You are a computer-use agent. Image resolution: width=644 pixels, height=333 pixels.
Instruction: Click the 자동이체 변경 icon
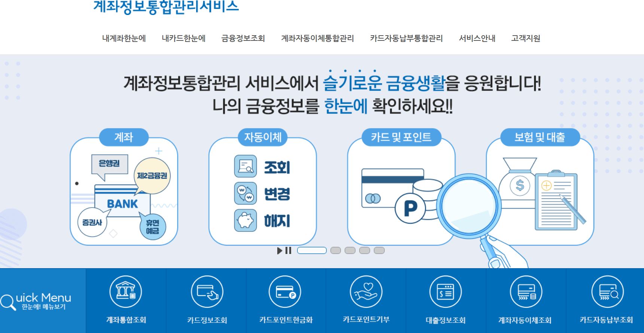245,193
